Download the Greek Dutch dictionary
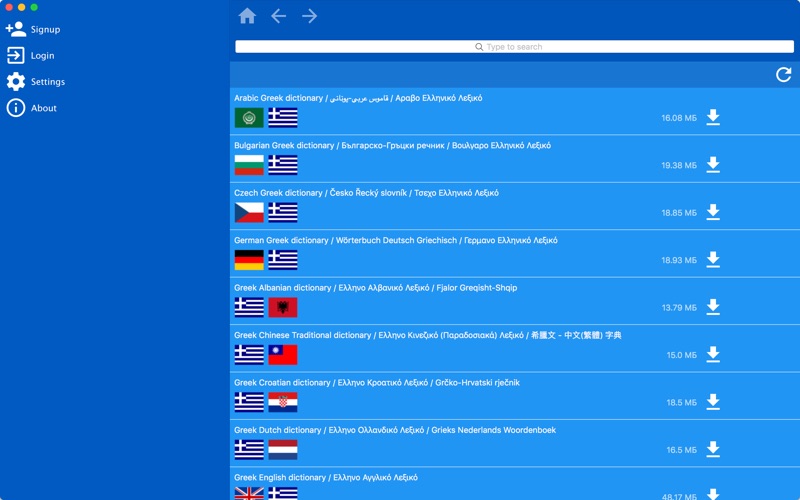The image size is (800, 500). click(x=713, y=449)
